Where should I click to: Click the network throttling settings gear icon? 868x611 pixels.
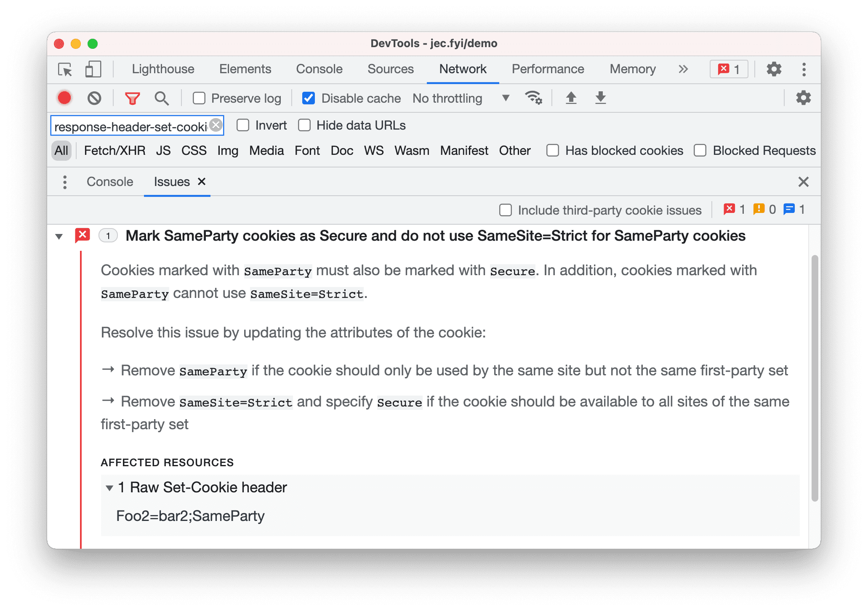(x=535, y=98)
